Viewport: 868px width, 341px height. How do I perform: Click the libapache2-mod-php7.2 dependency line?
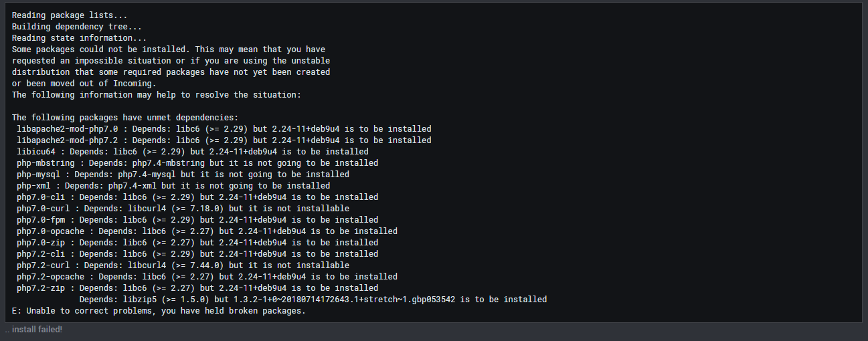coord(224,140)
